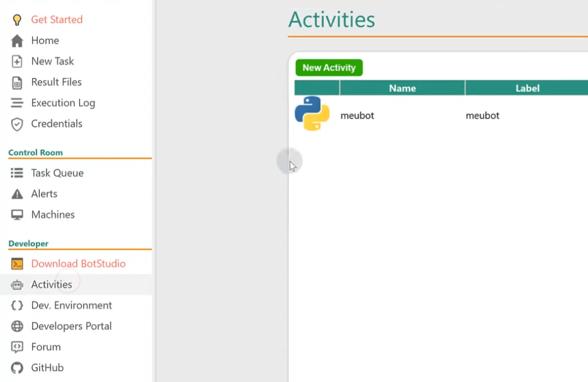Open the Machines page
This screenshot has height=382, width=588.
pos(53,215)
